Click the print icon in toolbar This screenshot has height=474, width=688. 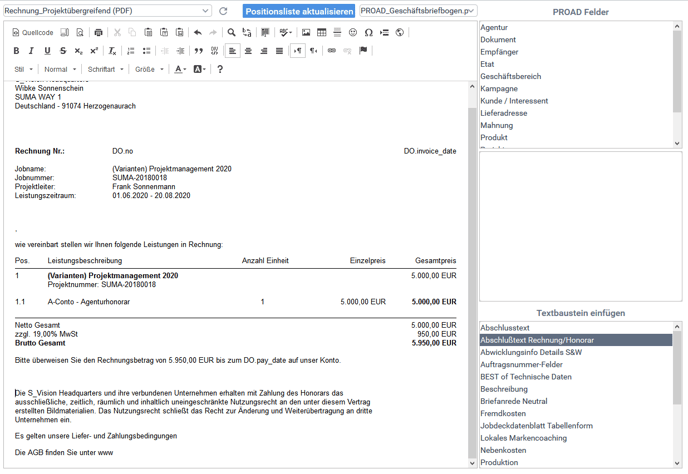tap(98, 33)
